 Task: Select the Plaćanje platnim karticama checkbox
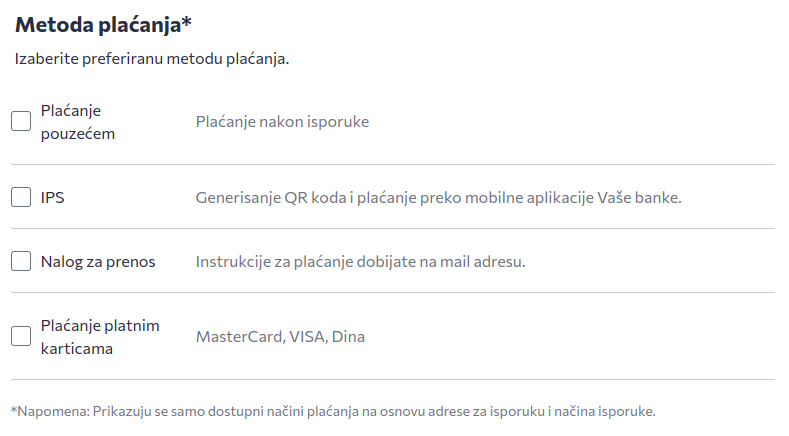coord(21,336)
